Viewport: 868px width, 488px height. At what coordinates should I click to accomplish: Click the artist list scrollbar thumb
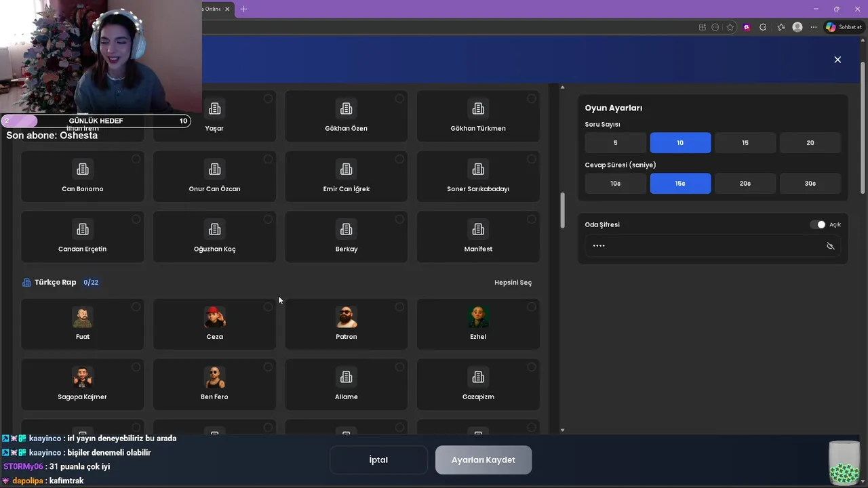pos(562,211)
